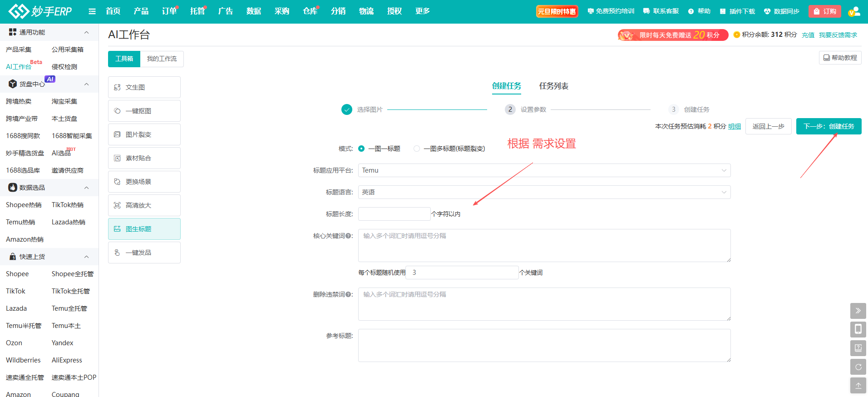Collapse the 通用功能 sidebar section
This screenshot has height=397, width=868.
[x=86, y=32]
